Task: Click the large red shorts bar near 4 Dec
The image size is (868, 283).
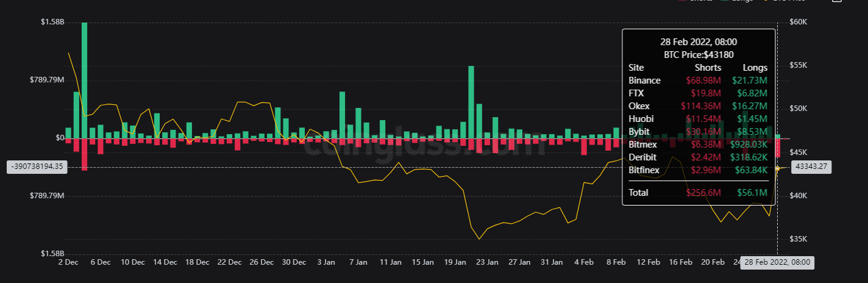Action: (x=84, y=154)
